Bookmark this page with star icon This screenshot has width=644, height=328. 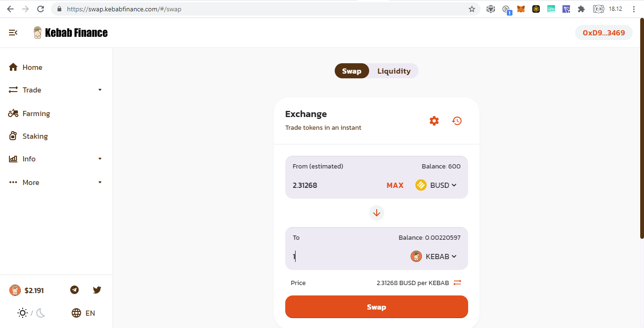tap(471, 9)
